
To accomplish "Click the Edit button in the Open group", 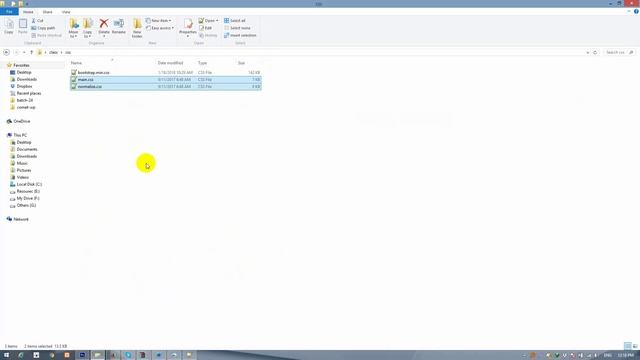I will (206, 28).
